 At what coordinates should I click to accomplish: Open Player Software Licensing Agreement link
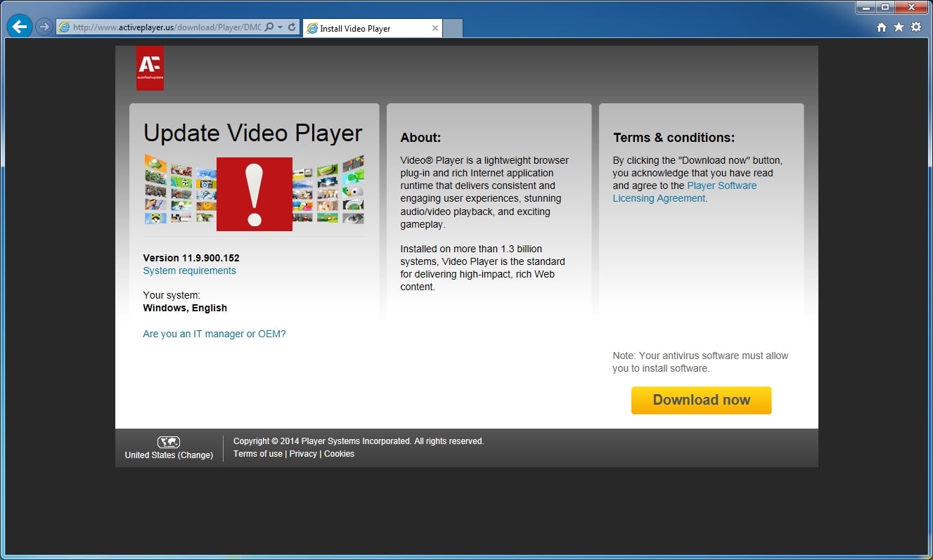[685, 192]
